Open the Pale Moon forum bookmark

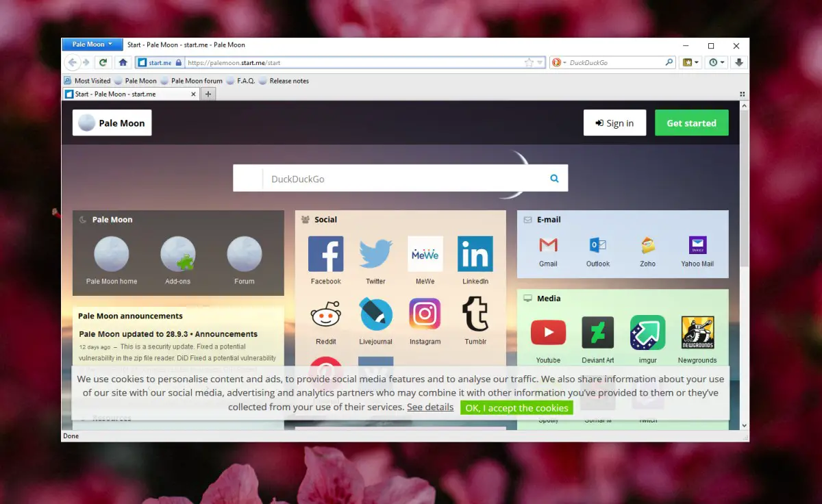pos(192,81)
